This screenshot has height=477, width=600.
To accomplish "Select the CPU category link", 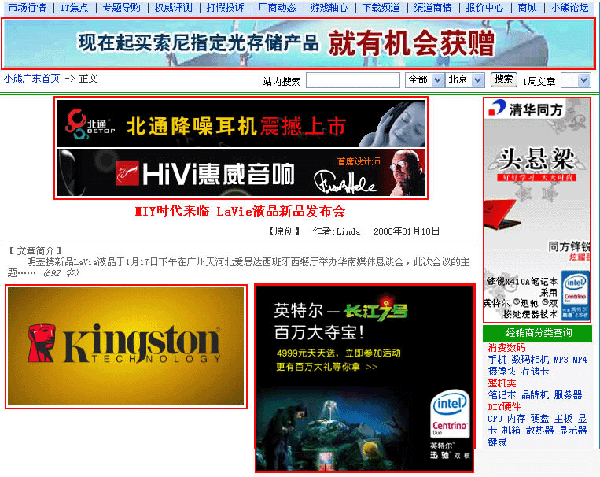I will pos(494,418).
